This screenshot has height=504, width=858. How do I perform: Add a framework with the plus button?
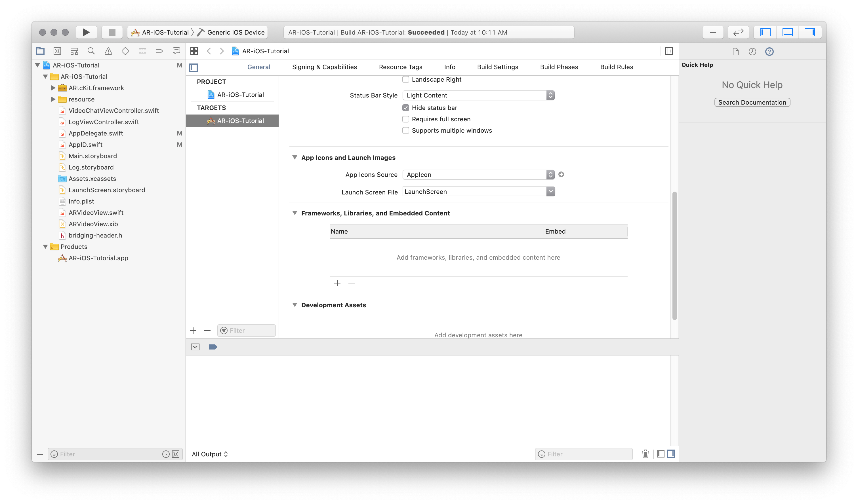click(x=337, y=283)
